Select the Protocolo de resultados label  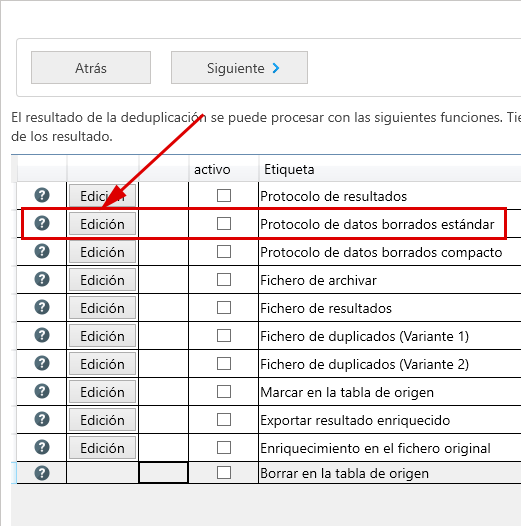coord(333,196)
